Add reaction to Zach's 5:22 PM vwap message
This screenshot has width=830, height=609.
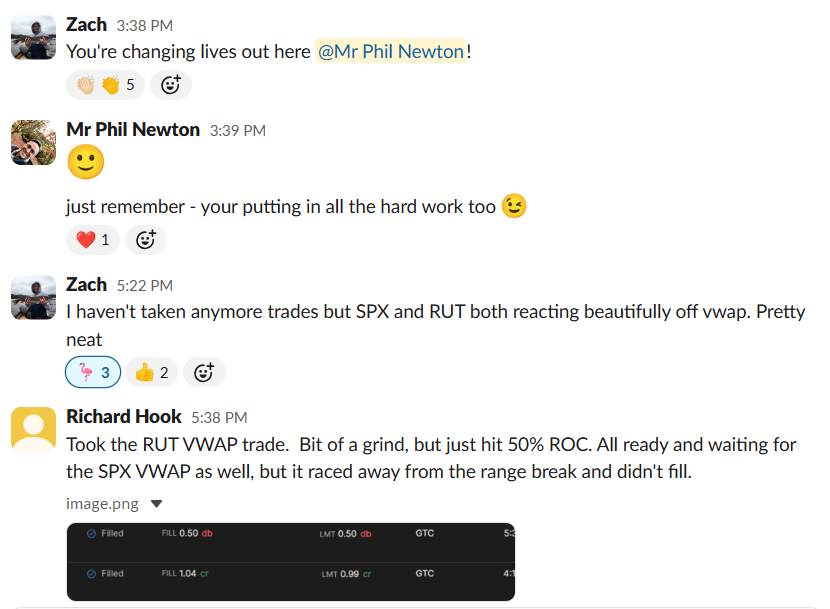204,373
